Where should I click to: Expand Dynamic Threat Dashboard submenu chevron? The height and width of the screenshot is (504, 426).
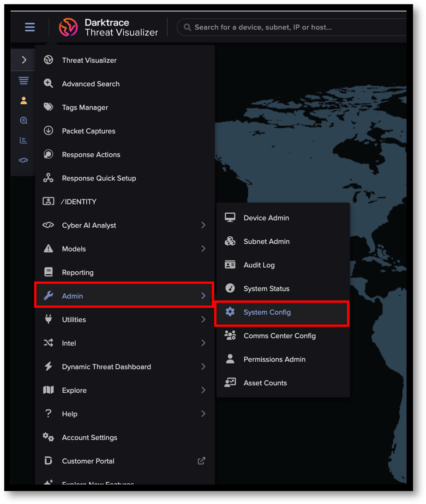pyautogui.click(x=203, y=366)
